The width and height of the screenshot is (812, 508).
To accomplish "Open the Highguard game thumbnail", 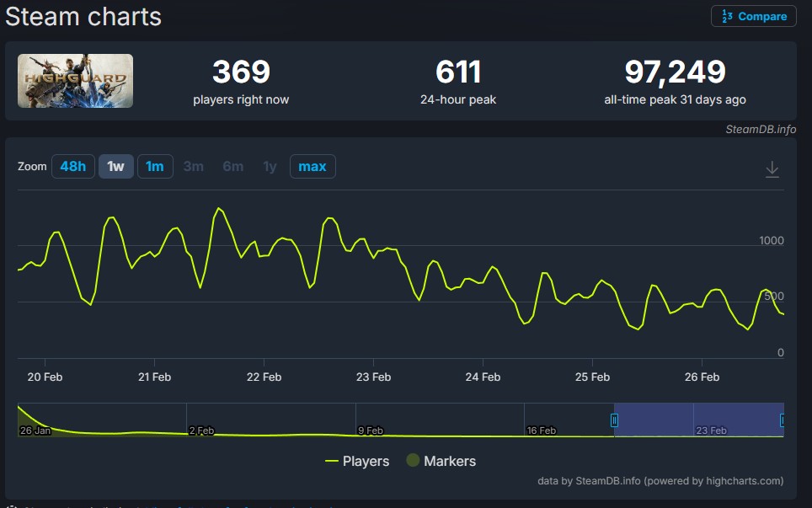I will (75, 81).
